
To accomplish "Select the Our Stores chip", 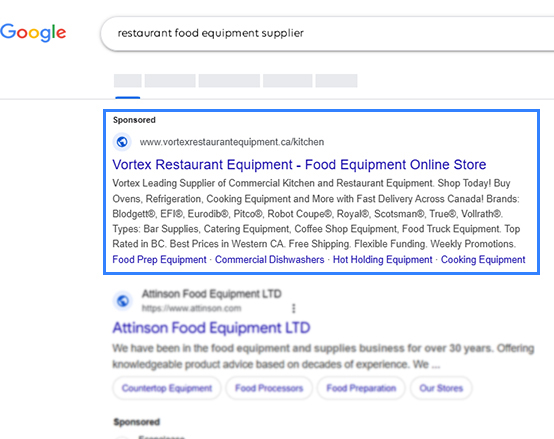I will (441, 388).
